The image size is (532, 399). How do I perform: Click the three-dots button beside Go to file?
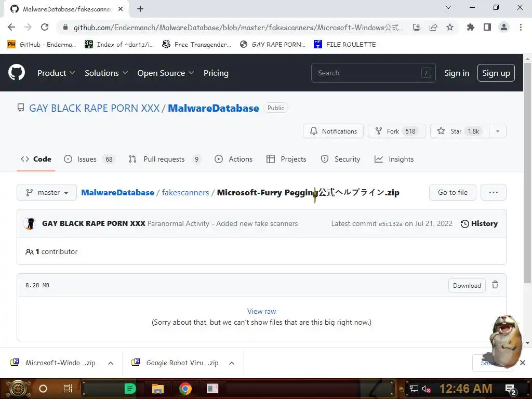tap(494, 192)
